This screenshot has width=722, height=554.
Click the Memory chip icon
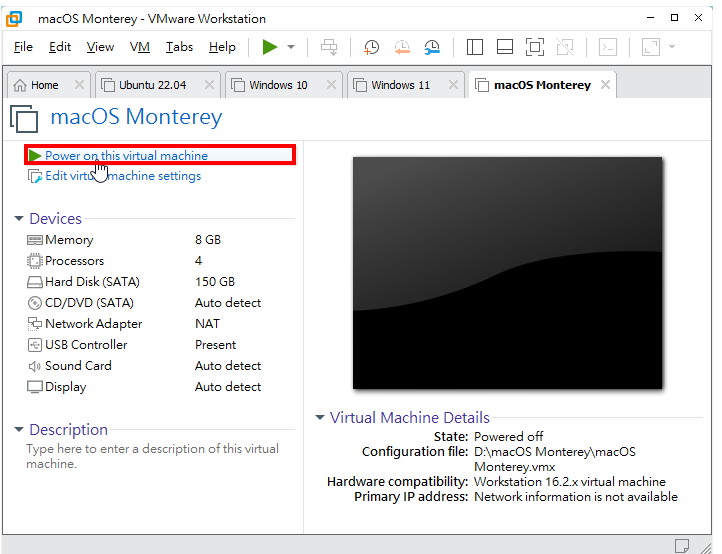pos(35,240)
